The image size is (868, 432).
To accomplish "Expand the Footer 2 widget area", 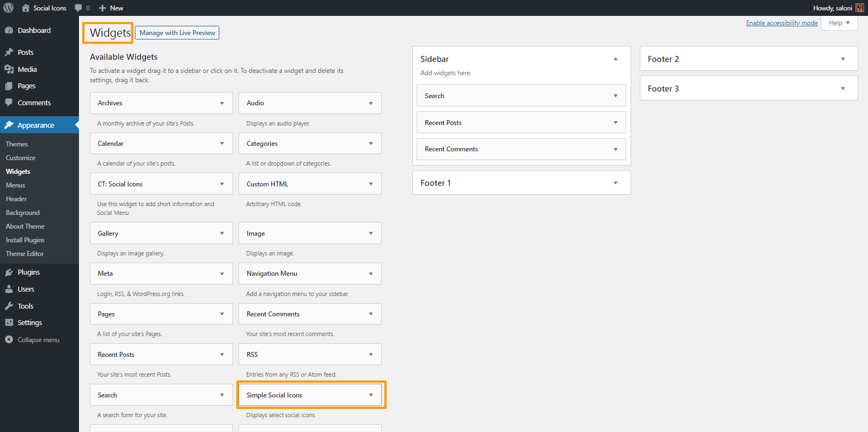I will click(x=843, y=59).
